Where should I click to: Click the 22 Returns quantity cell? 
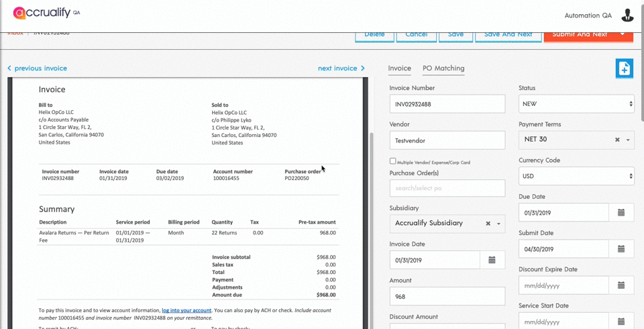coord(224,233)
